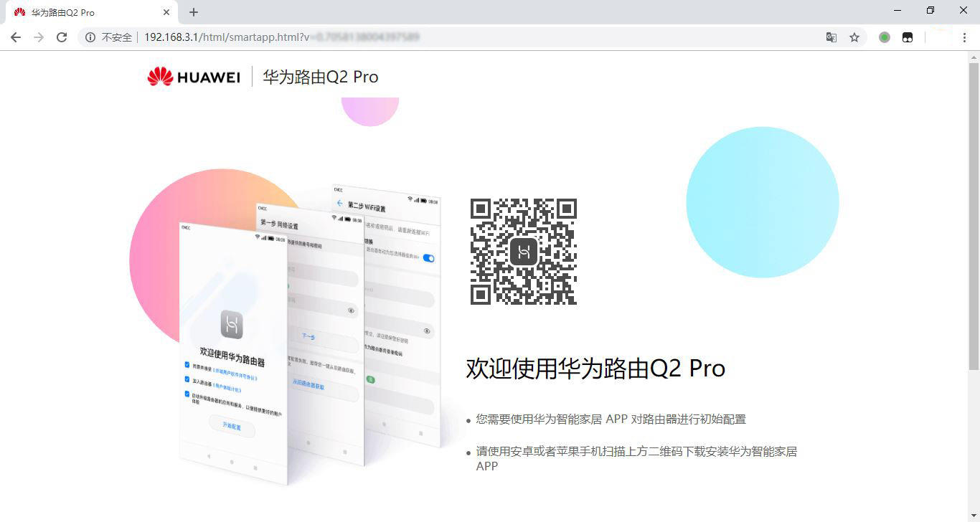Image resolution: width=980 pixels, height=522 pixels.
Task: Click the Huawei logo in page header
Action: tap(194, 77)
